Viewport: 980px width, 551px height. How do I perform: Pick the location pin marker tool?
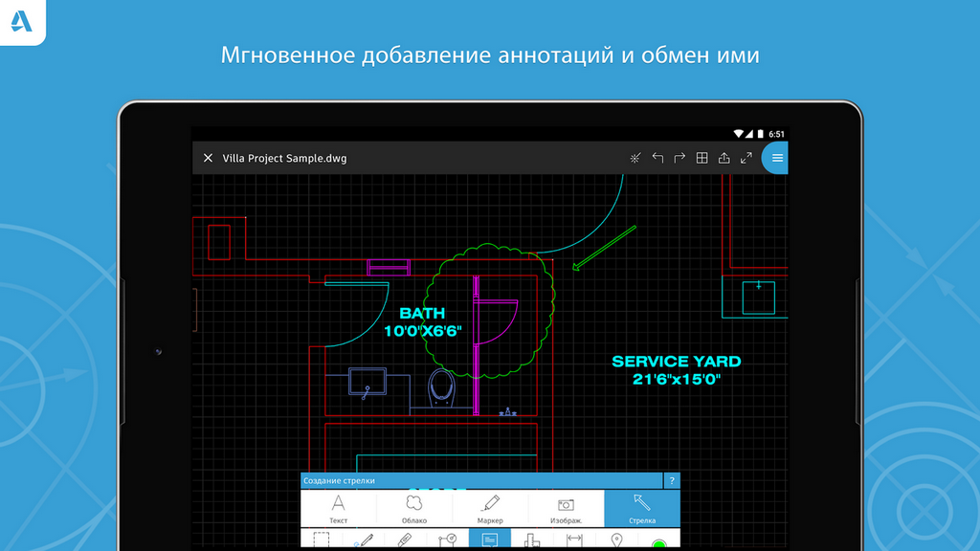(614, 541)
